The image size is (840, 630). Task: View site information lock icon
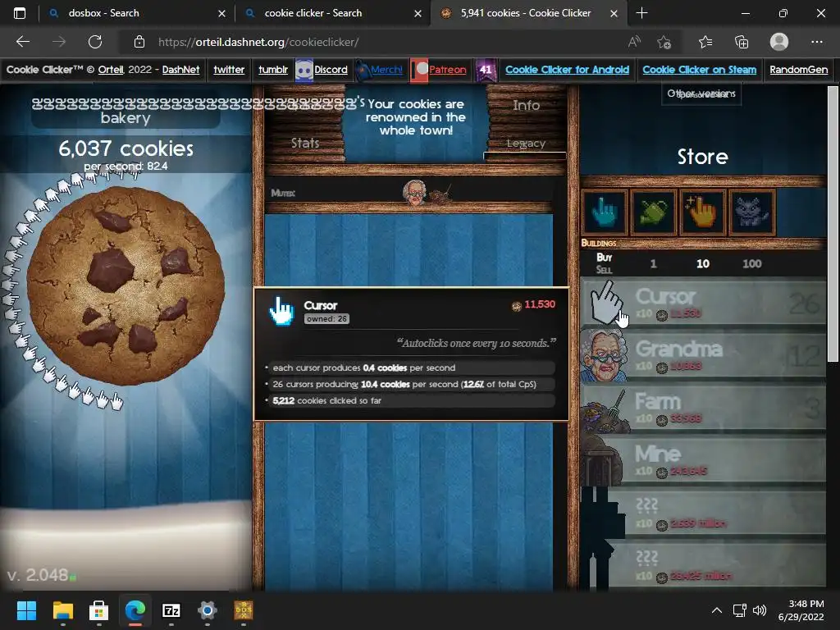click(139, 42)
